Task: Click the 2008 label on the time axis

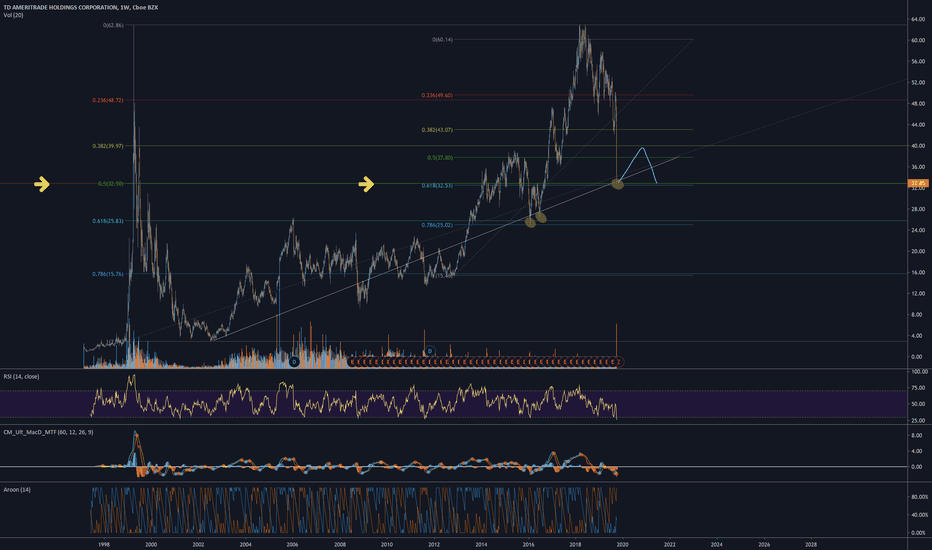Action: coord(339,544)
